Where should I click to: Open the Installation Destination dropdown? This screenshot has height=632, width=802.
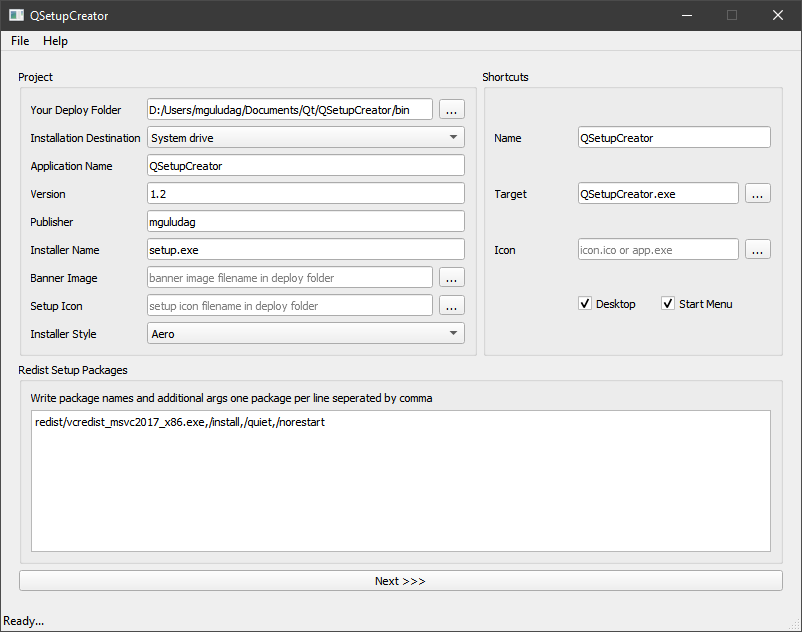pos(306,137)
